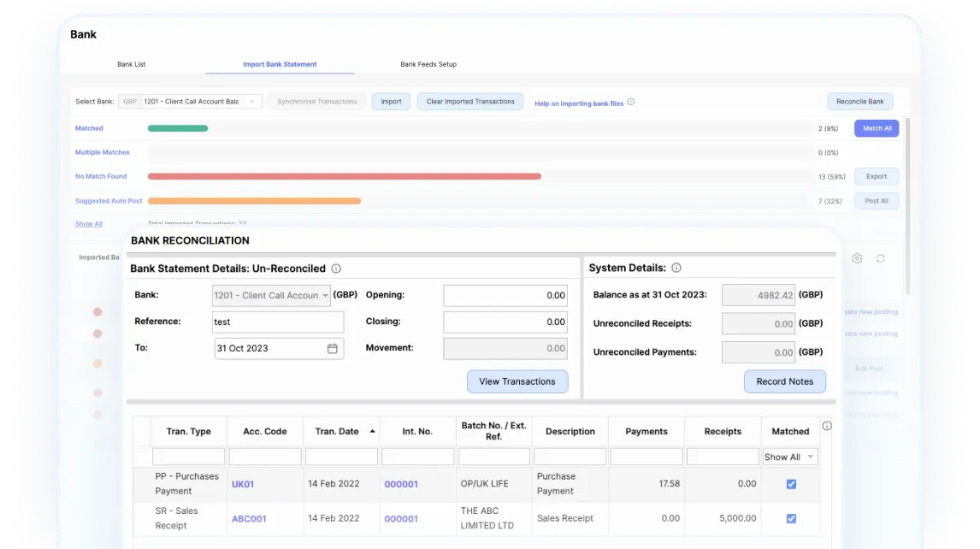
Task: Click Tran. Type column header
Action: tap(189, 432)
